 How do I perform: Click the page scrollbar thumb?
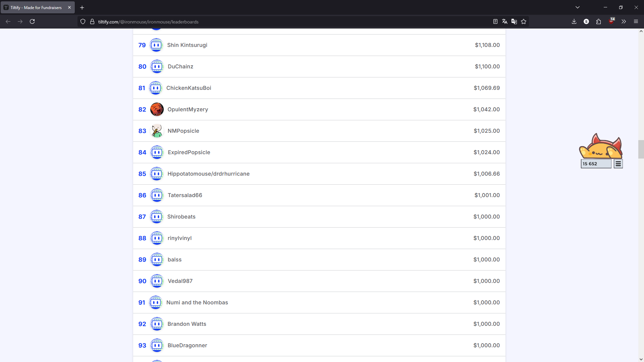click(x=641, y=149)
